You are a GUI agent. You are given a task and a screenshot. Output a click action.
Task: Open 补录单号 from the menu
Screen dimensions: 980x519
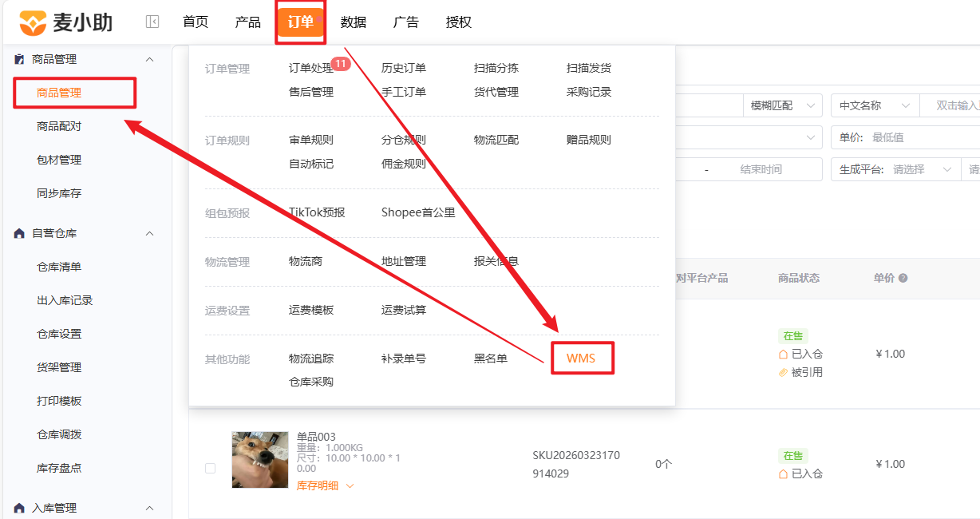tap(404, 359)
